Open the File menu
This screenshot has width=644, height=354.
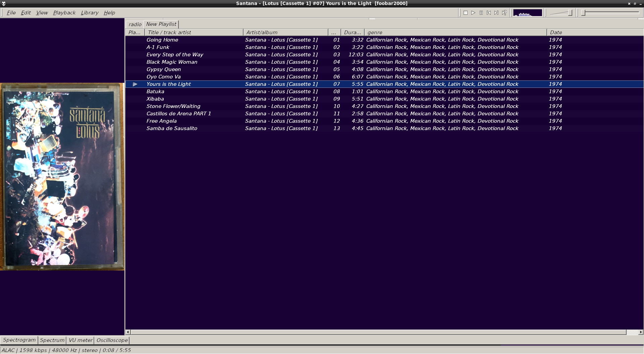(11, 13)
